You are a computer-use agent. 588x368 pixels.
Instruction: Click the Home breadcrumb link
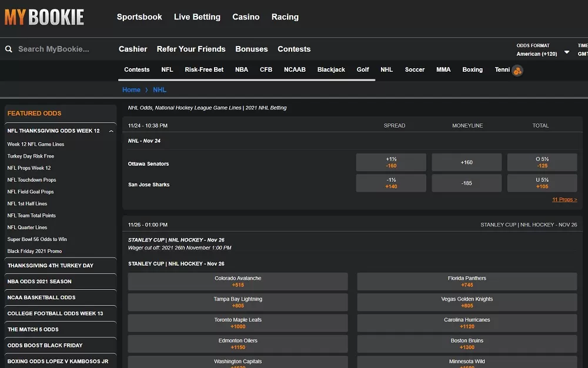pyautogui.click(x=131, y=90)
